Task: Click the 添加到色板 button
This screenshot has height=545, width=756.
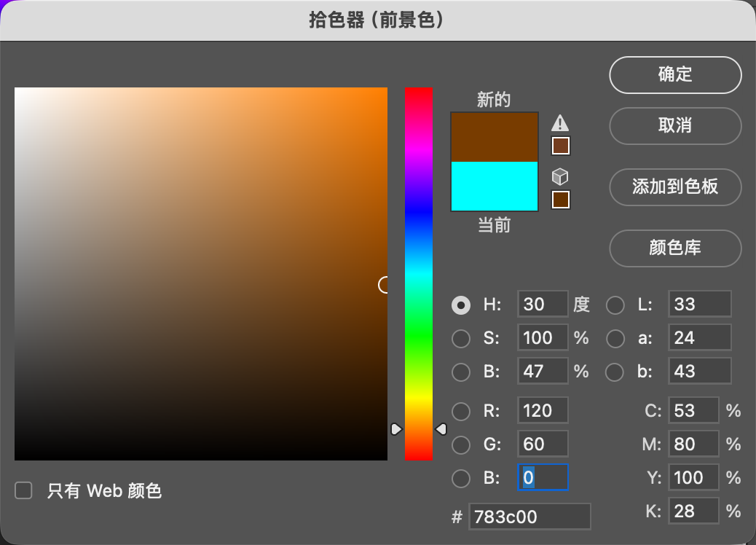Action: click(675, 187)
